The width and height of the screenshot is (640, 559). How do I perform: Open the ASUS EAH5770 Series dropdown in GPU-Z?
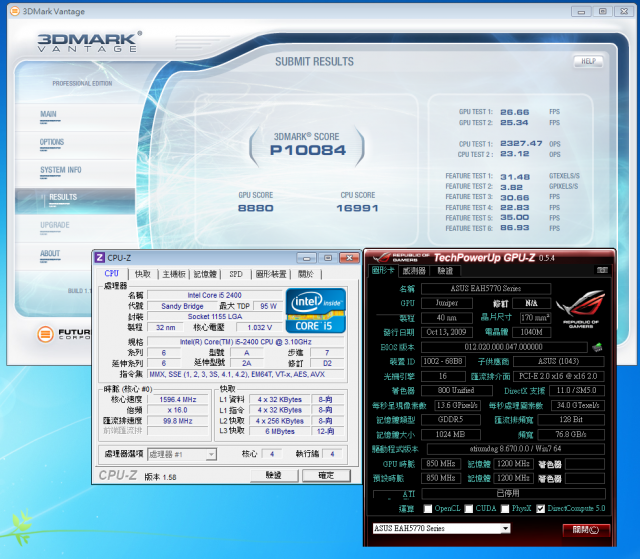[x=441, y=528]
